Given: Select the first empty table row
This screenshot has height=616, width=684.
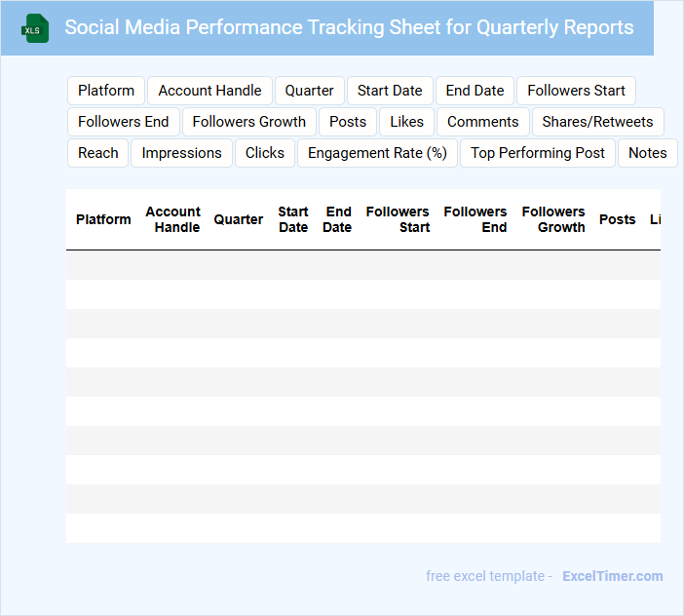Looking at the screenshot, I should (362, 265).
